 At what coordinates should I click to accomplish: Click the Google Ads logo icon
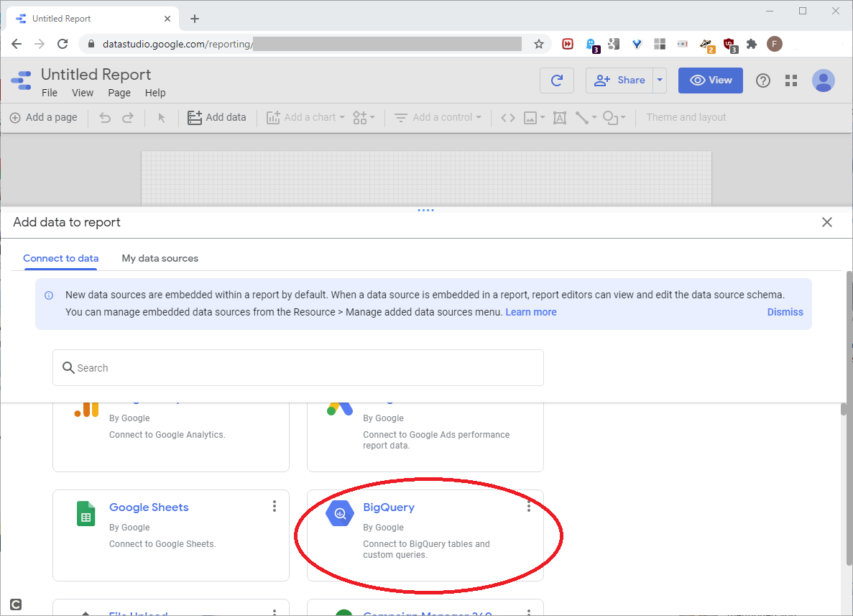click(x=340, y=409)
